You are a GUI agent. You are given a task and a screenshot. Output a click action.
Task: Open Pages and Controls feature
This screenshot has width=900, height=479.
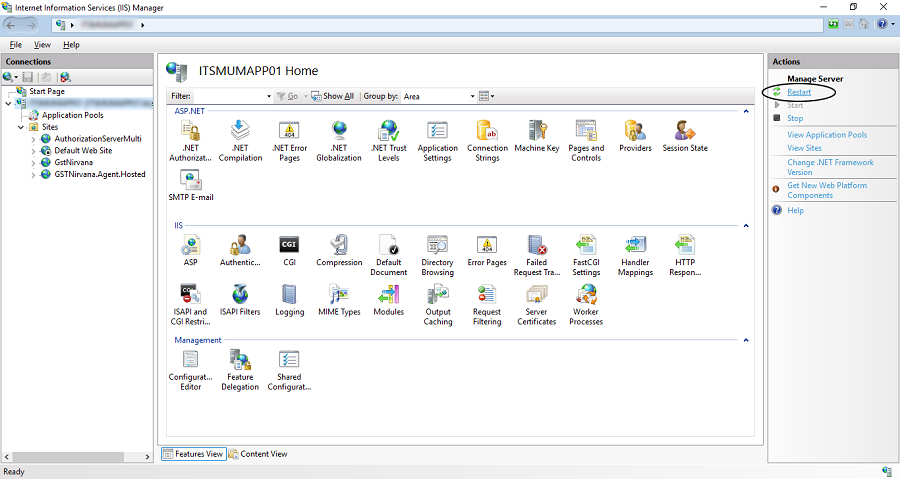pos(586,141)
